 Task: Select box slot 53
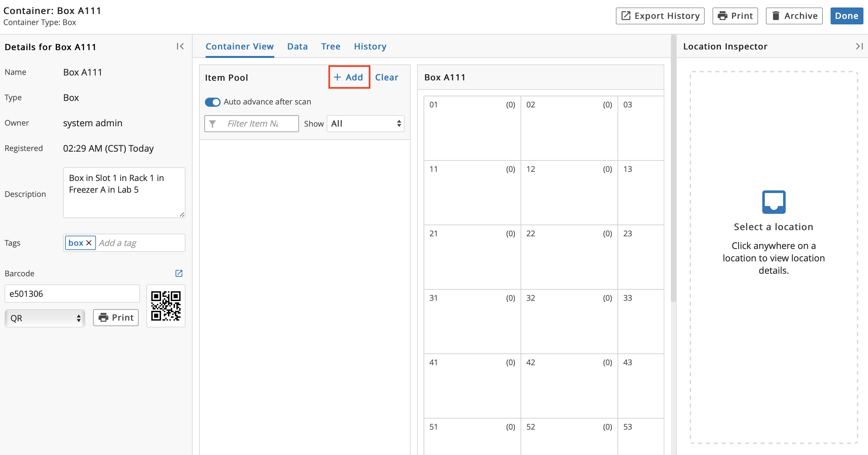(641, 437)
